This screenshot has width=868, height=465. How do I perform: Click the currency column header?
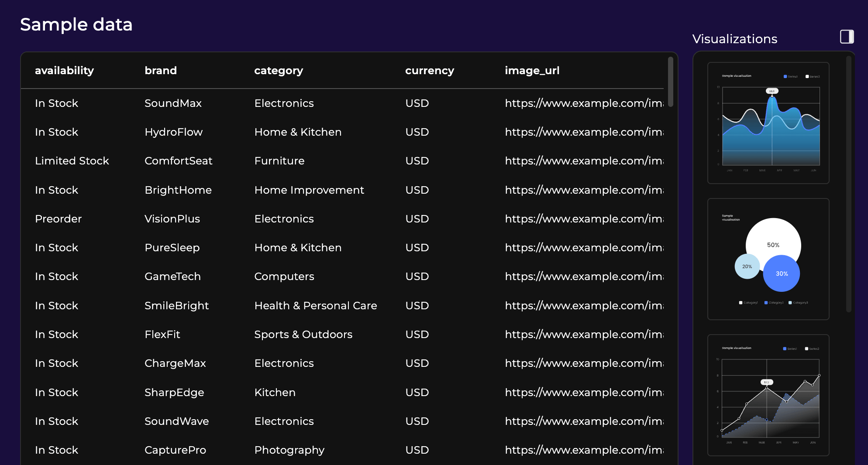430,71
